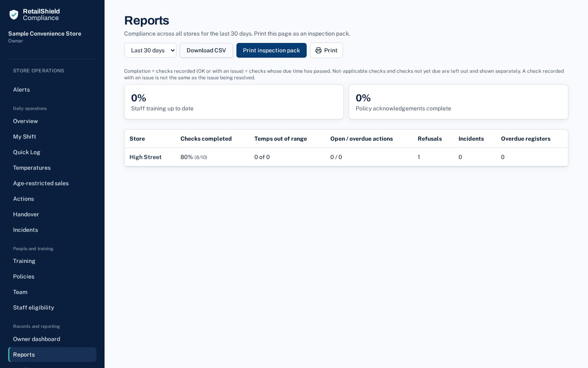Image resolution: width=588 pixels, height=368 pixels.
Task: Go to Team page
Action: pos(52,292)
